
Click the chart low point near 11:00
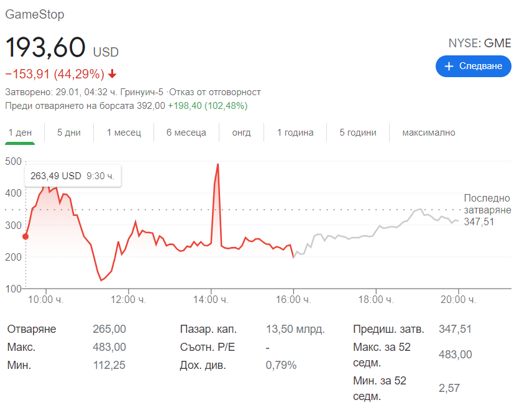(x=101, y=281)
